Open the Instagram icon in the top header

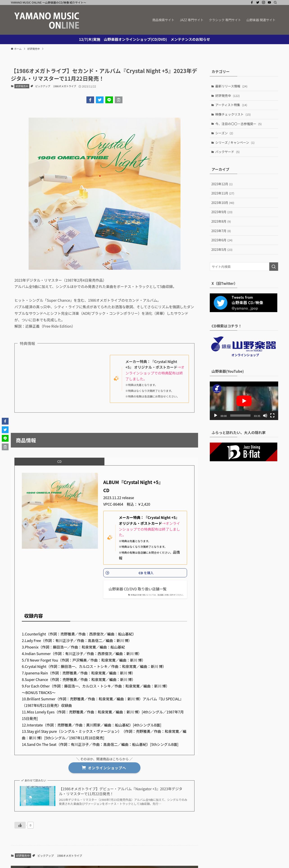click(263, 2)
